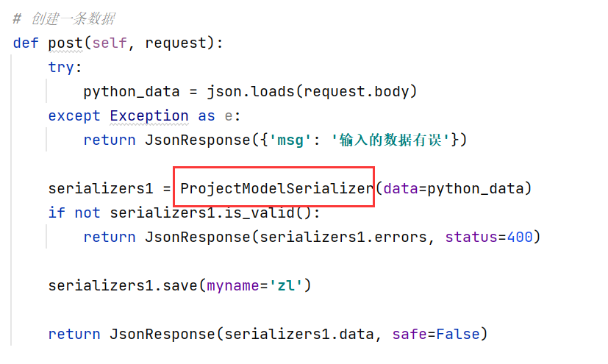608x364 pixels.
Task: Click the save method call
Action: coord(180,286)
